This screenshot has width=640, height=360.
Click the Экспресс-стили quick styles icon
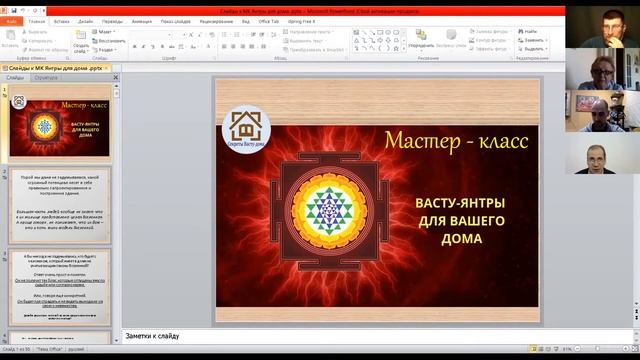point(451,35)
